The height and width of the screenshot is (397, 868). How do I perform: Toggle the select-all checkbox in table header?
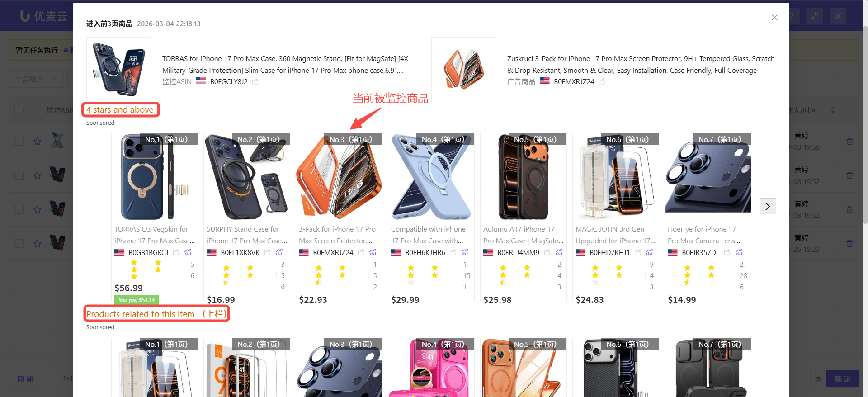click(x=19, y=110)
